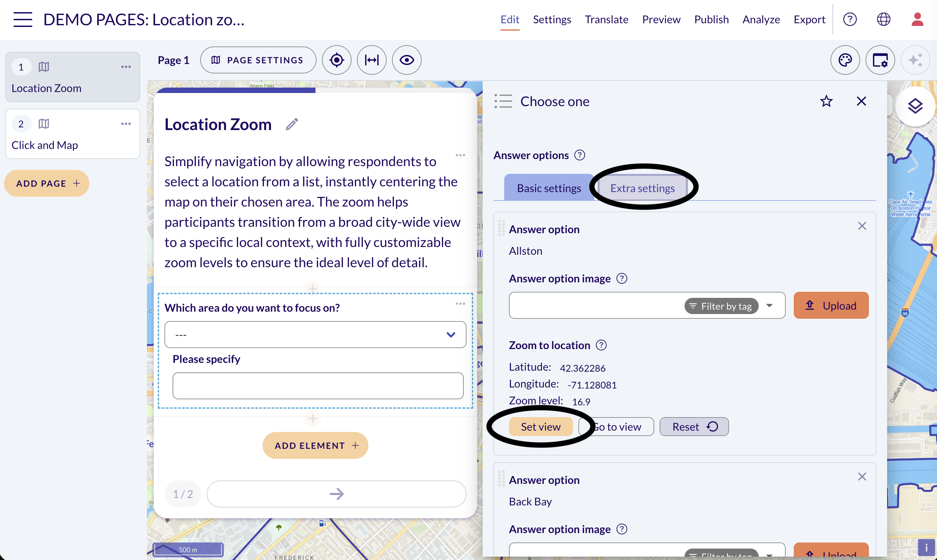Open the theme color palette icon
Viewport: 937px width, 560px height.
[x=845, y=60]
